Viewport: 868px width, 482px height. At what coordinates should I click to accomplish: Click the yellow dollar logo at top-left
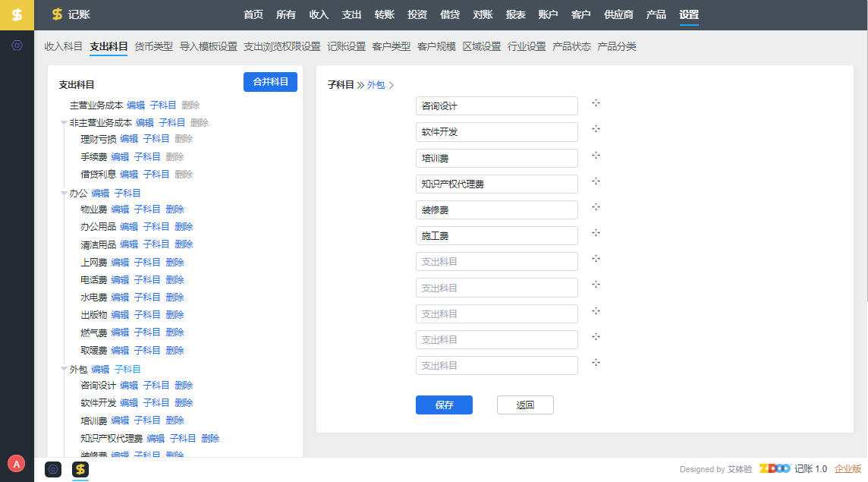click(x=17, y=14)
